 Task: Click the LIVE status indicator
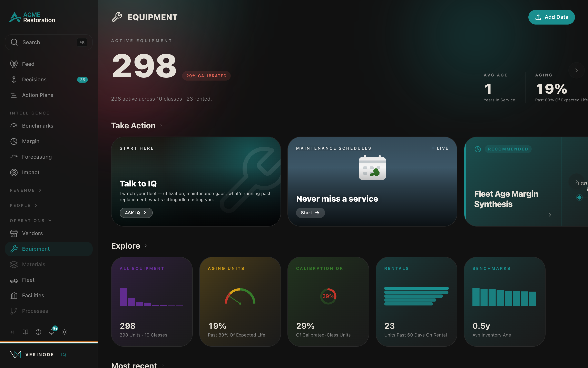440,148
